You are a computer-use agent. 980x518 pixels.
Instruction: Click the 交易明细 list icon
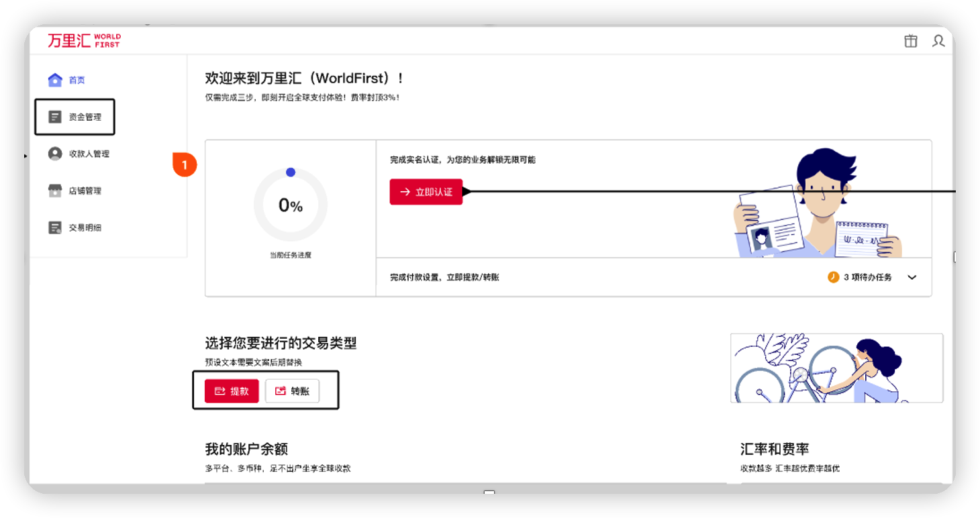pyautogui.click(x=55, y=227)
